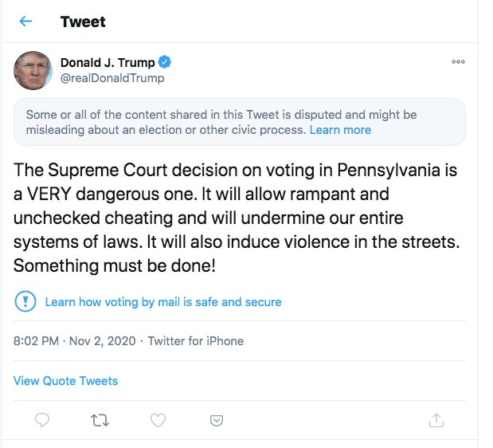Click the "Donald J. Trump" display name
Screen dimensions: 493x448
coord(108,63)
